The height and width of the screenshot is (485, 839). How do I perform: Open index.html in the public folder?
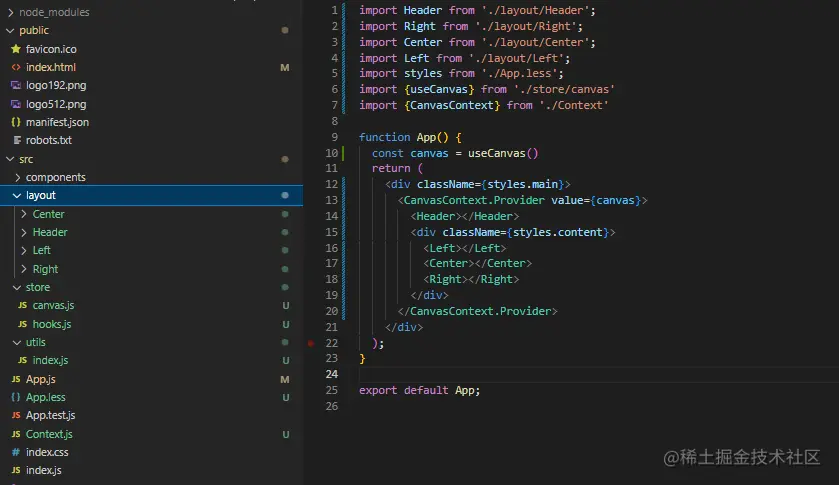point(51,67)
